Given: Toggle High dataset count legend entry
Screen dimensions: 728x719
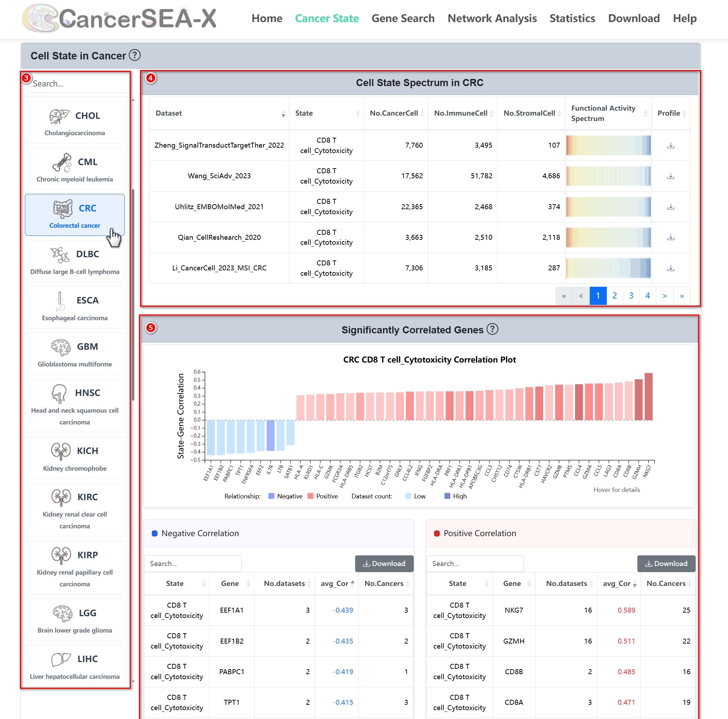Looking at the screenshot, I should click(x=455, y=496).
